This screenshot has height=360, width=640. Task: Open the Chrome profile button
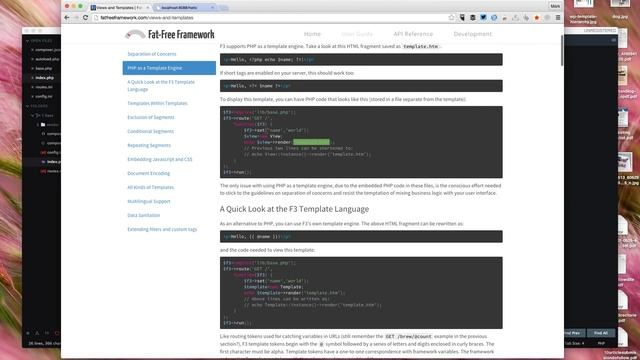click(x=555, y=6)
